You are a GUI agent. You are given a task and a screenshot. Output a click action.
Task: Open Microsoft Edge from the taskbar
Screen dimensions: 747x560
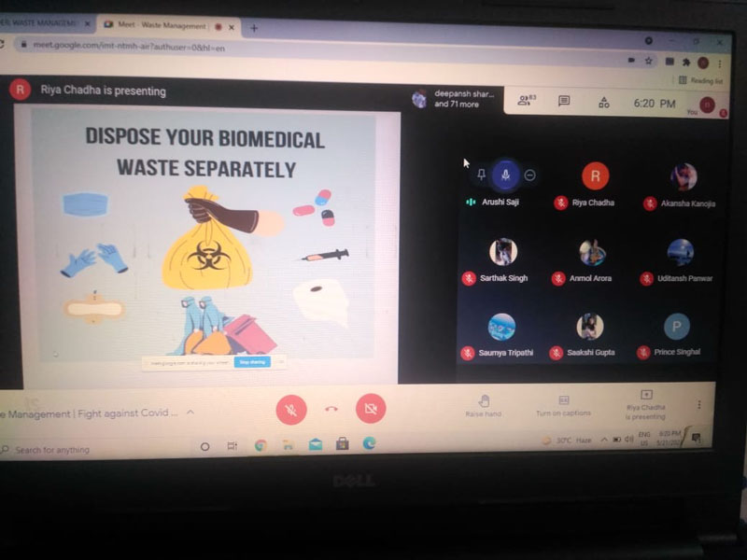click(x=369, y=443)
